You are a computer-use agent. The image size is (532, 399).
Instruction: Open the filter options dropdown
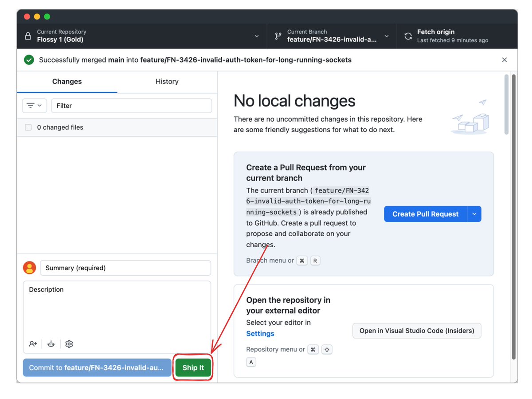tap(35, 106)
